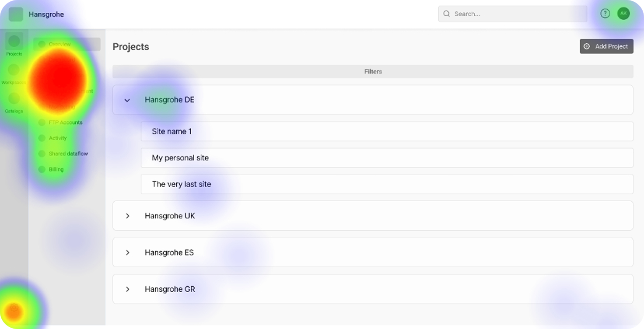Click the Hansgrohe GR project title
This screenshot has height=329, width=644.
click(x=170, y=289)
